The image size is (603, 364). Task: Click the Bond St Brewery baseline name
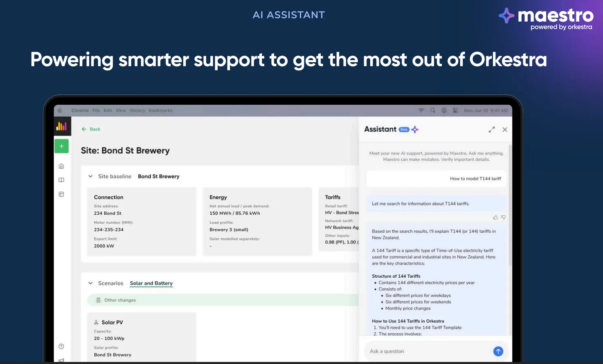click(159, 177)
